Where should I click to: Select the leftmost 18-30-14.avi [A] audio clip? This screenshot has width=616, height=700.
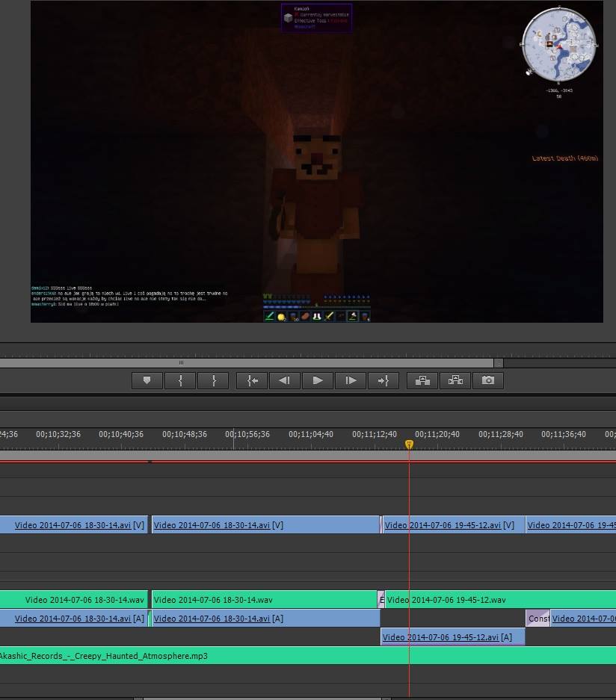(74, 619)
